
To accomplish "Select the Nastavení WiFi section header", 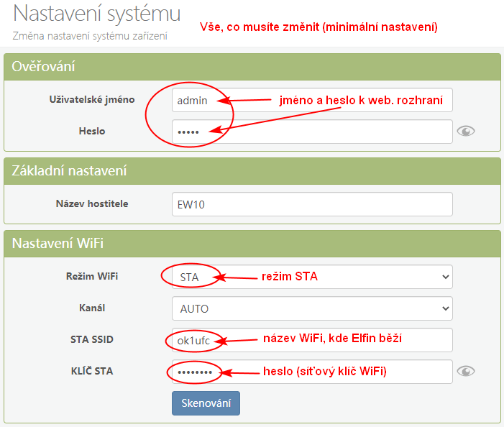I will coord(58,243).
